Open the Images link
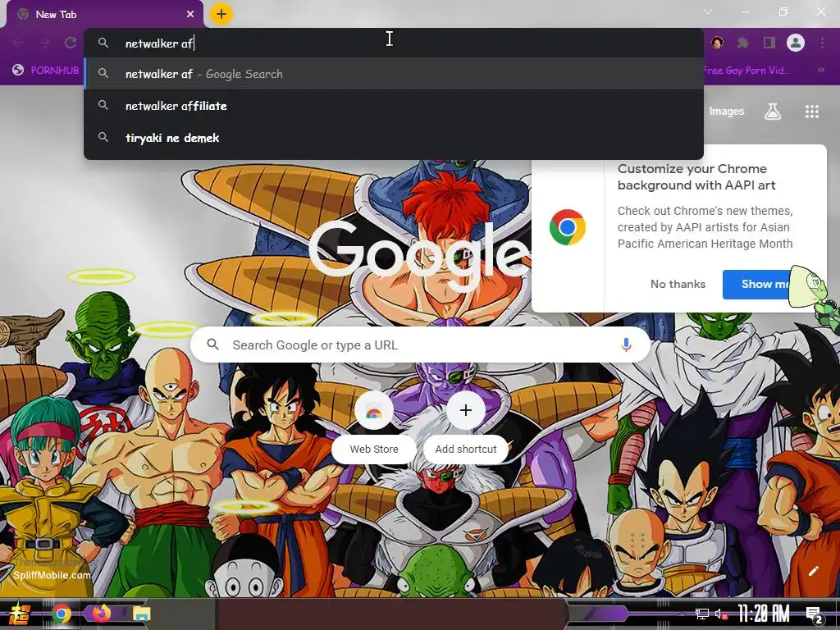 (727, 112)
